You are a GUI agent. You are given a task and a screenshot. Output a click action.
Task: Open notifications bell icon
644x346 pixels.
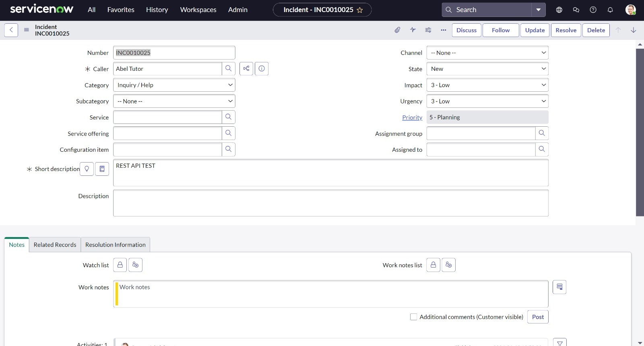click(x=610, y=10)
